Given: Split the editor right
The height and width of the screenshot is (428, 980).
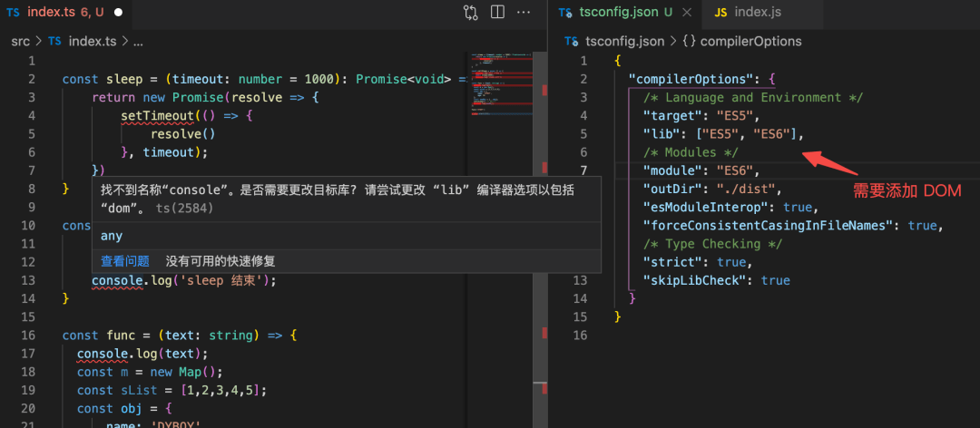Looking at the screenshot, I should pyautogui.click(x=497, y=12).
